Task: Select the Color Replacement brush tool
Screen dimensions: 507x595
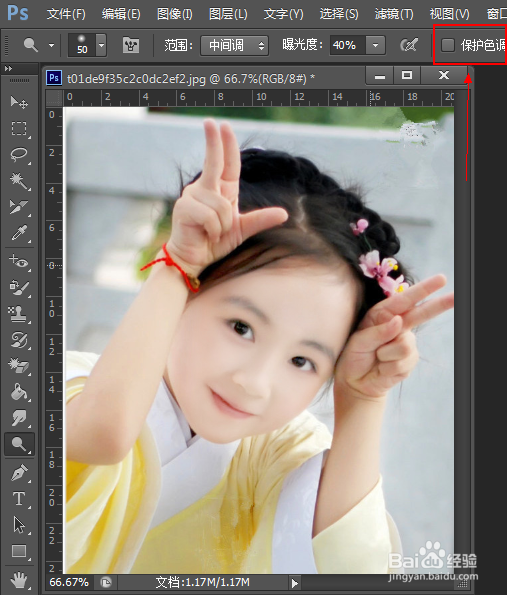Action: [x=19, y=288]
